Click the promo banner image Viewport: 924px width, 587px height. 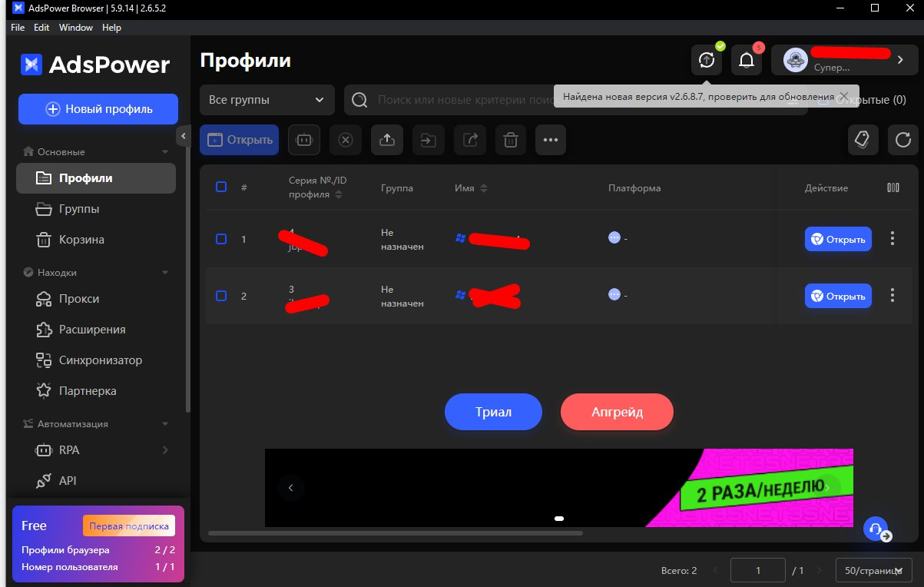click(559, 487)
